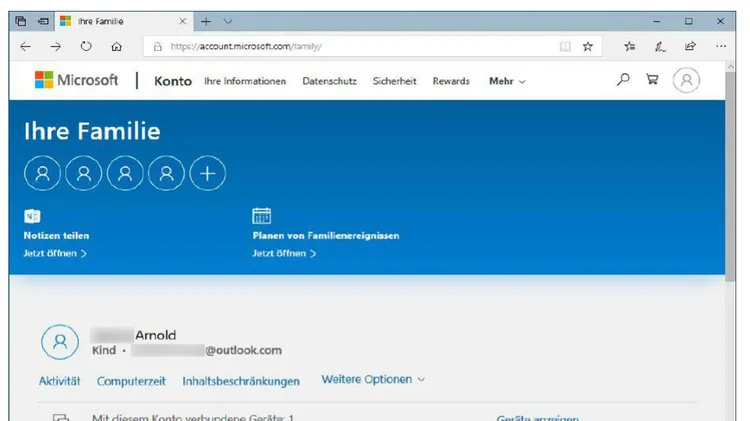Viewport: 750px width, 421px height.
Task: Reload the current page
Action: pos(86,46)
